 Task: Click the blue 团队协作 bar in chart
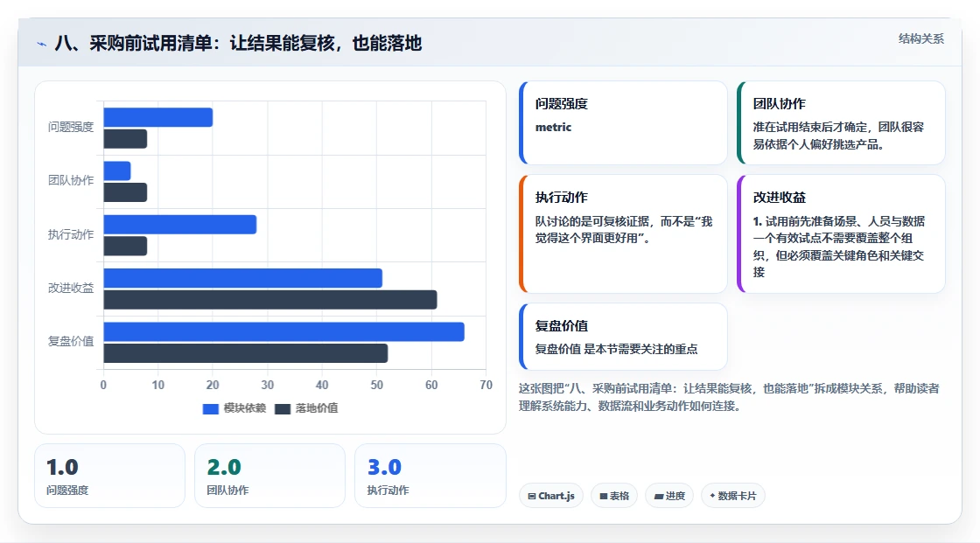coord(117,171)
